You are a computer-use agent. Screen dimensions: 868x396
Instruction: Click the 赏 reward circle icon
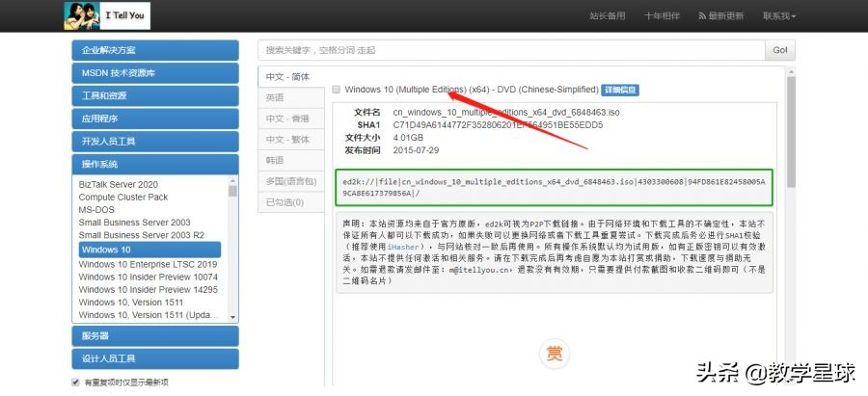pos(555,354)
